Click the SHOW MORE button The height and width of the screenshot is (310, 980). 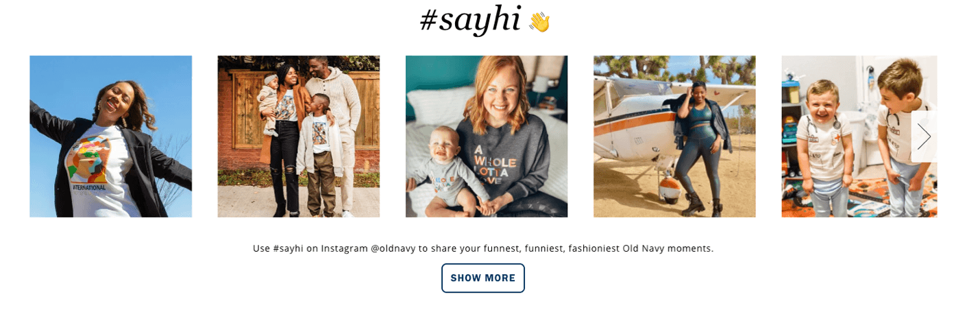coord(483,278)
